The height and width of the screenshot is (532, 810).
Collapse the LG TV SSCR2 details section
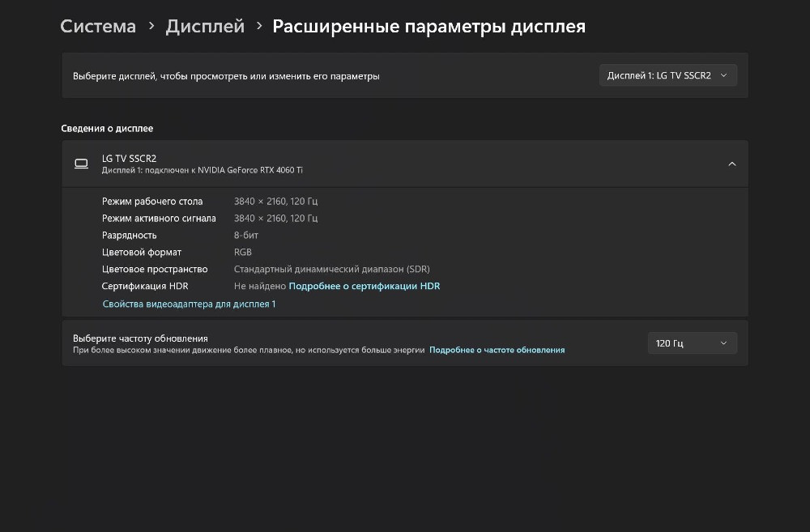731,164
